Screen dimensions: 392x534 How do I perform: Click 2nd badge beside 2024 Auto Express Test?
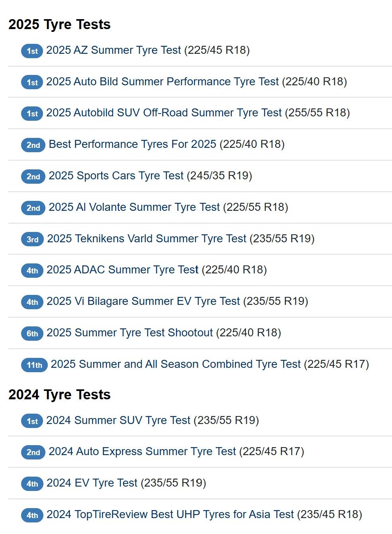tap(33, 452)
